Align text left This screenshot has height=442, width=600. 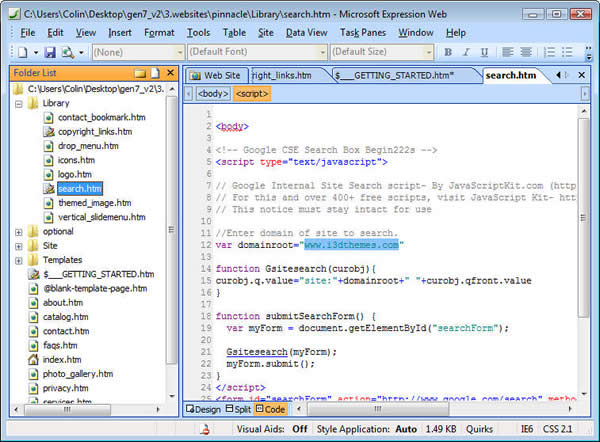click(x=508, y=52)
